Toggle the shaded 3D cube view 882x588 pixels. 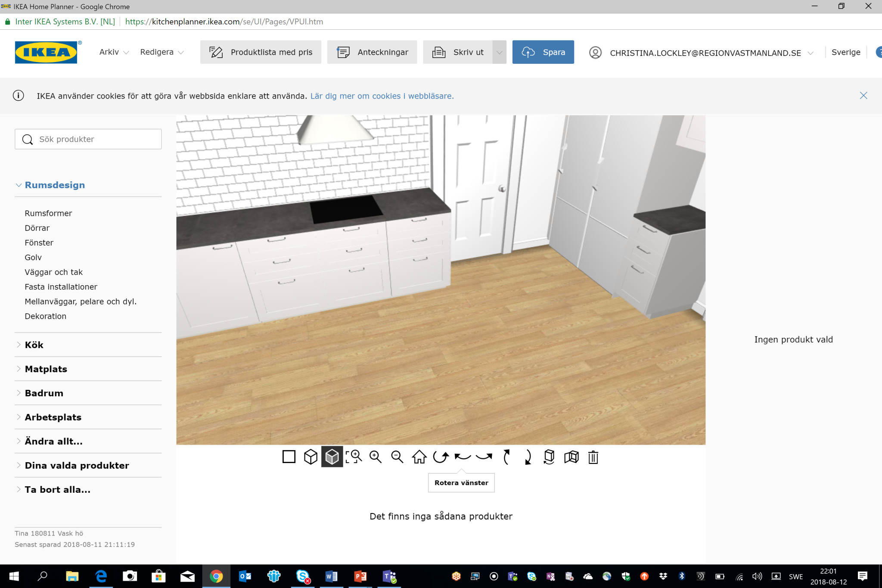332,457
